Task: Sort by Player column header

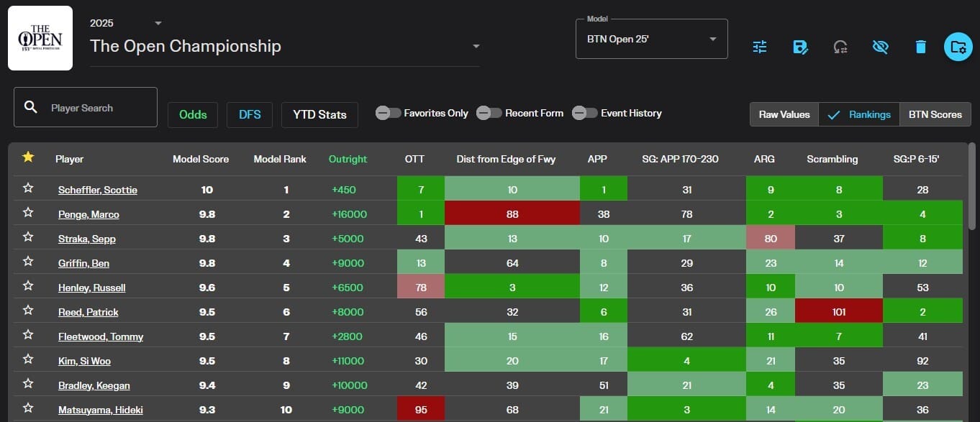Action: pyautogui.click(x=70, y=159)
